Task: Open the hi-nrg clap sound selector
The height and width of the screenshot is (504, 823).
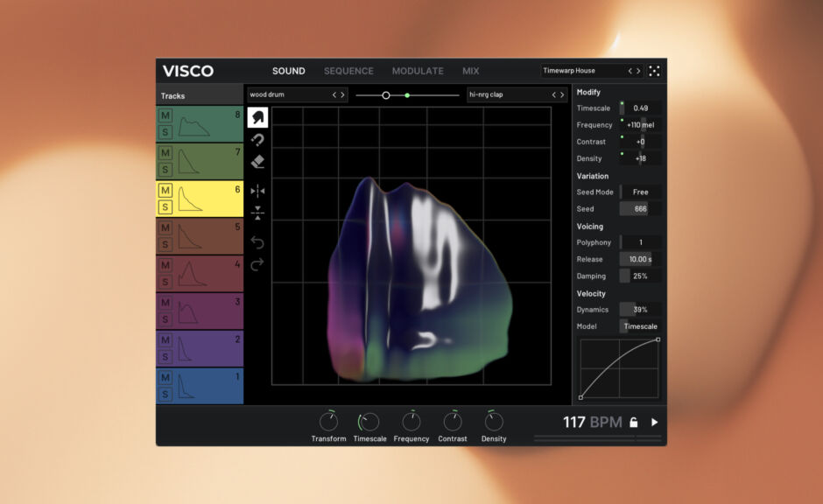Action: [506, 94]
